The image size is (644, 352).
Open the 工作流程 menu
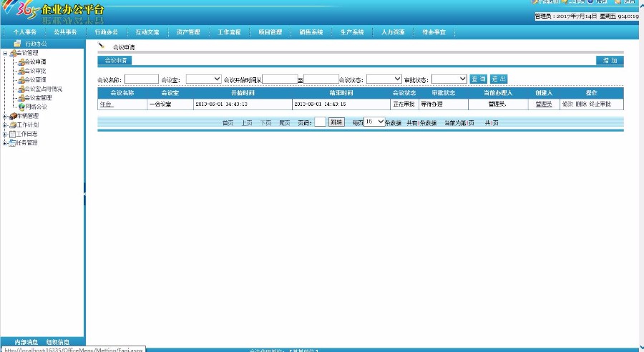pyautogui.click(x=229, y=32)
